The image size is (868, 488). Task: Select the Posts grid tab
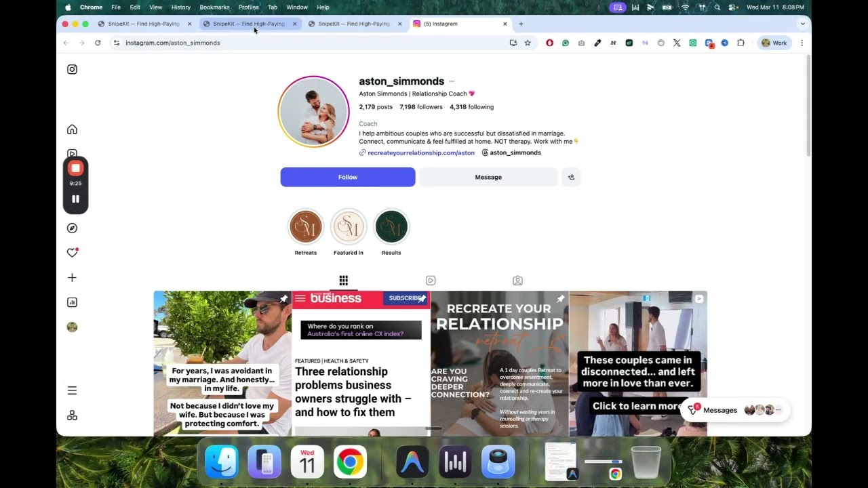(x=344, y=281)
